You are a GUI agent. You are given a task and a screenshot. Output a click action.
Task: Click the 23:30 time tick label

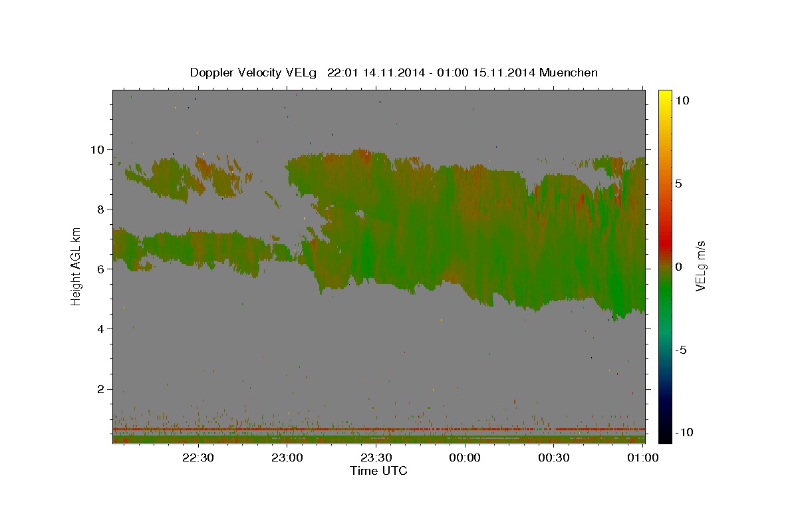pyautogui.click(x=376, y=458)
